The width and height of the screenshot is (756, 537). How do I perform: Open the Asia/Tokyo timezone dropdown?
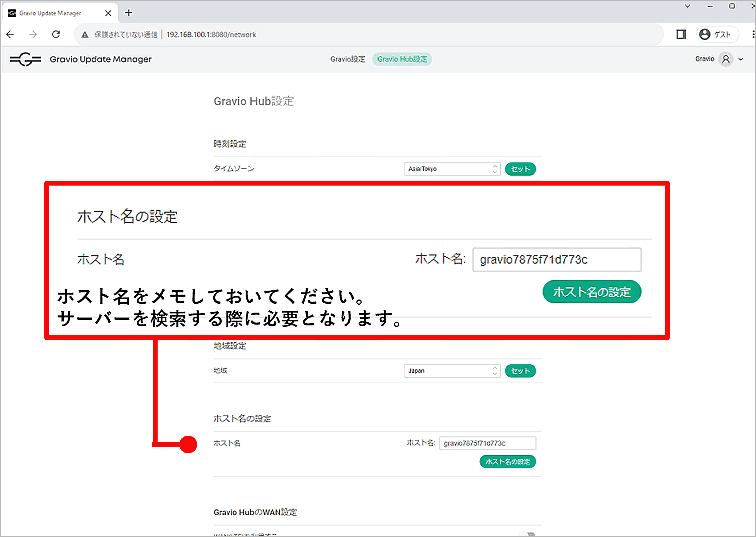coord(452,169)
